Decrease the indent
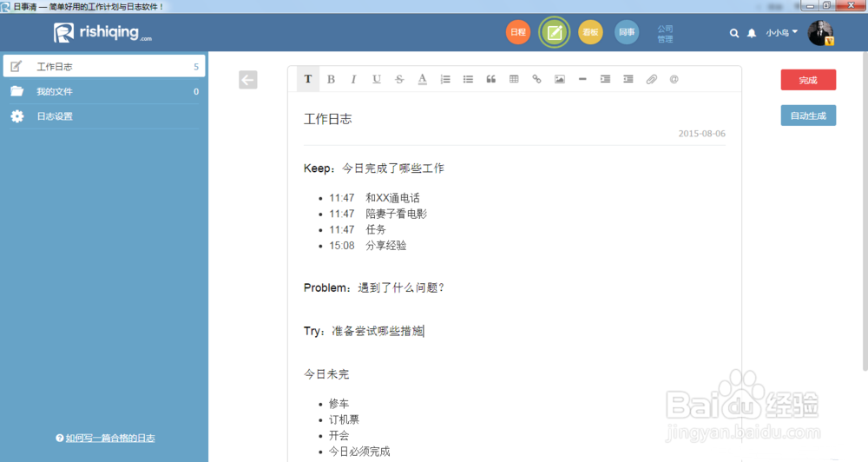Viewport: 868px width, 462px height. pos(628,79)
